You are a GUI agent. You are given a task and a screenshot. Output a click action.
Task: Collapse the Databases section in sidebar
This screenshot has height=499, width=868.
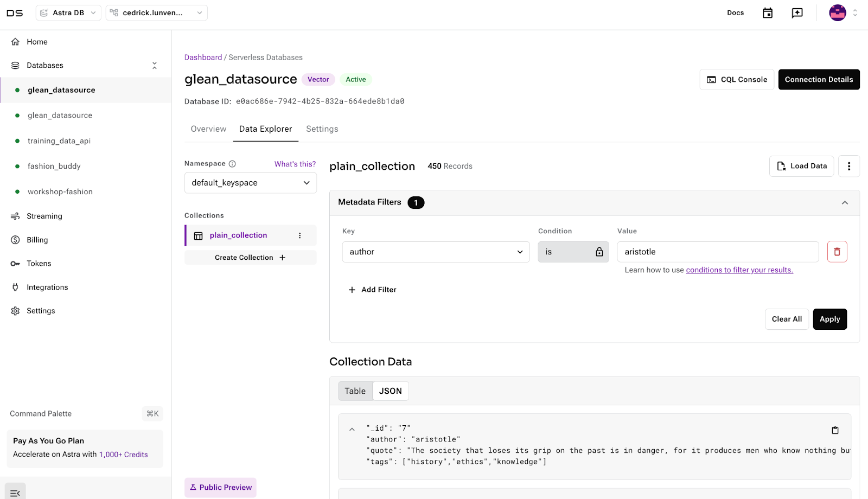[155, 66]
